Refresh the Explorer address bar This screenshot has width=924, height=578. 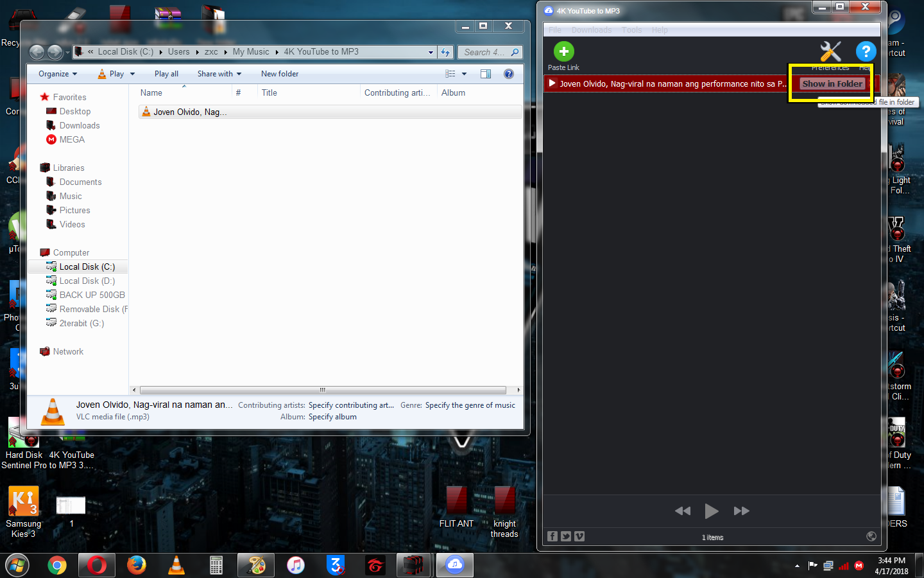pyautogui.click(x=445, y=52)
